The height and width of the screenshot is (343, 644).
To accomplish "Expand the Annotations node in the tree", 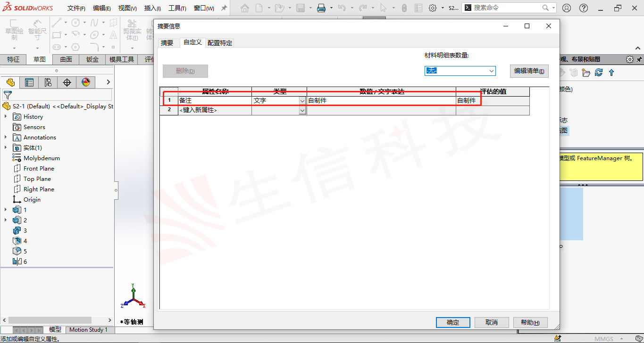I will (x=6, y=138).
